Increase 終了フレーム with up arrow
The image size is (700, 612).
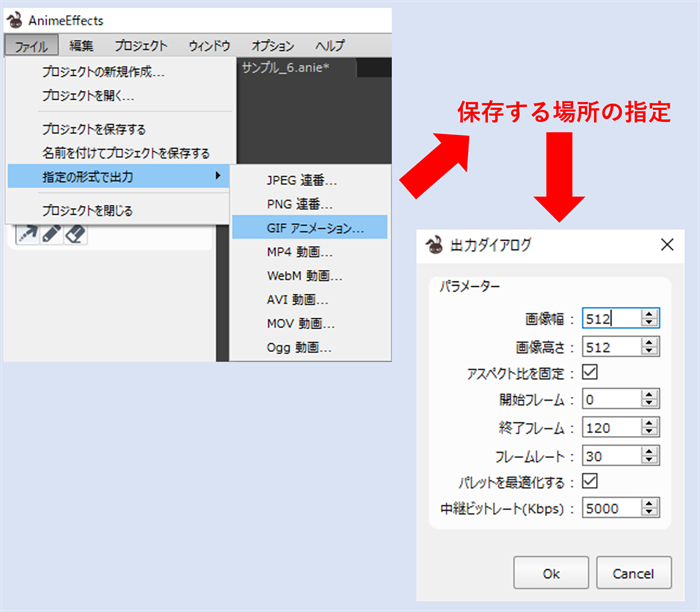tap(650, 423)
